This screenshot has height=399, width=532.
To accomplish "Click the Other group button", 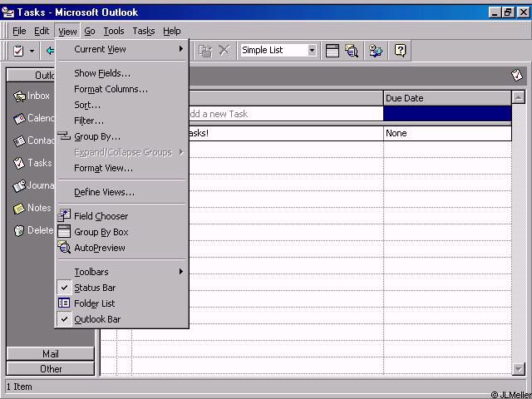I will click(51, 369).
